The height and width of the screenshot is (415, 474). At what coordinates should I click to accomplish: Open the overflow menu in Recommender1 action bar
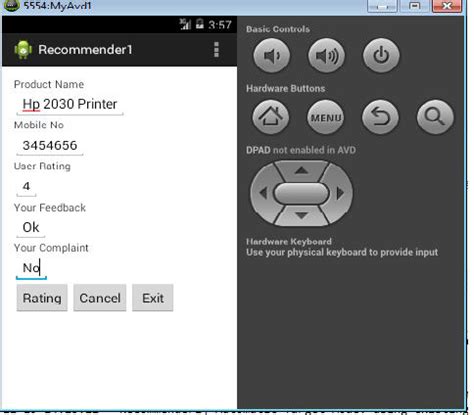click(x=217, y=50)
